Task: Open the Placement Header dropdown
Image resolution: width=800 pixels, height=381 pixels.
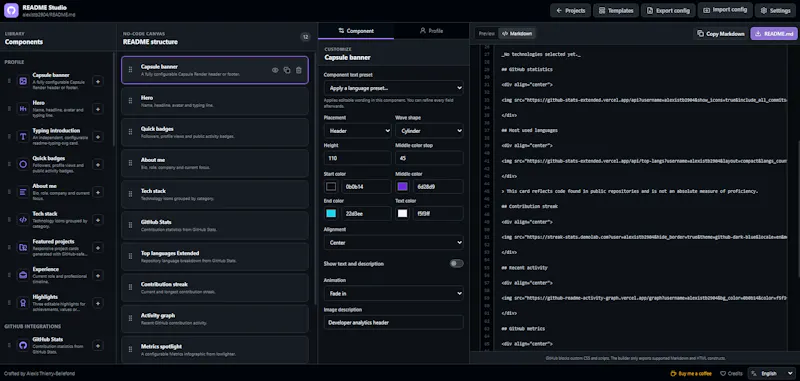Action: coord(358,131)
